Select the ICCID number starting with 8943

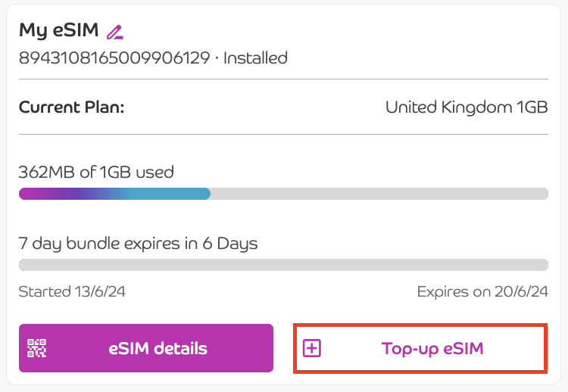pos(114,58)
